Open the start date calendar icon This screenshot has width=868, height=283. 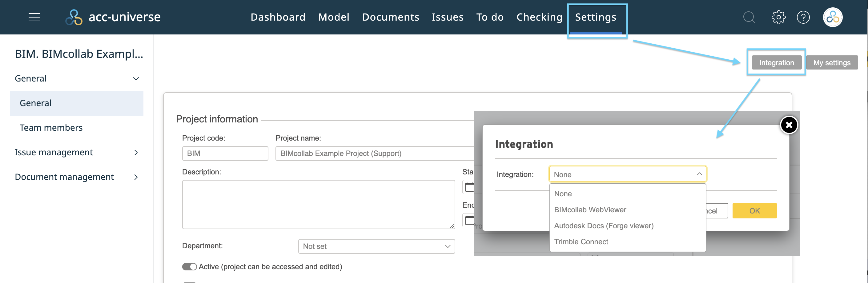point(469,187)
